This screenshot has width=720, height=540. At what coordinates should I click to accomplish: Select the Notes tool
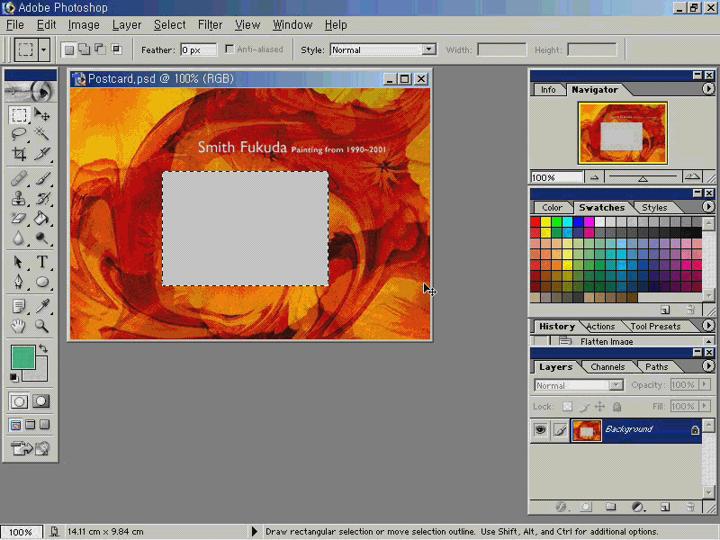19,306
